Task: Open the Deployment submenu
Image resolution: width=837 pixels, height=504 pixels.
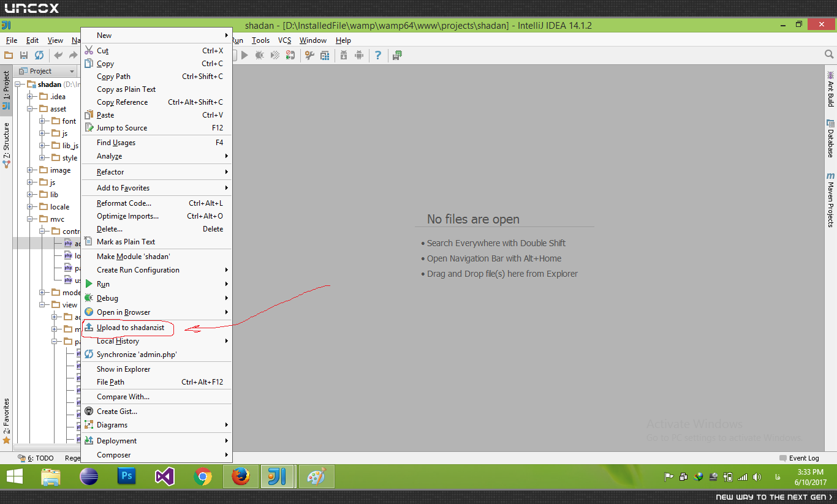Action: point(157,441)
